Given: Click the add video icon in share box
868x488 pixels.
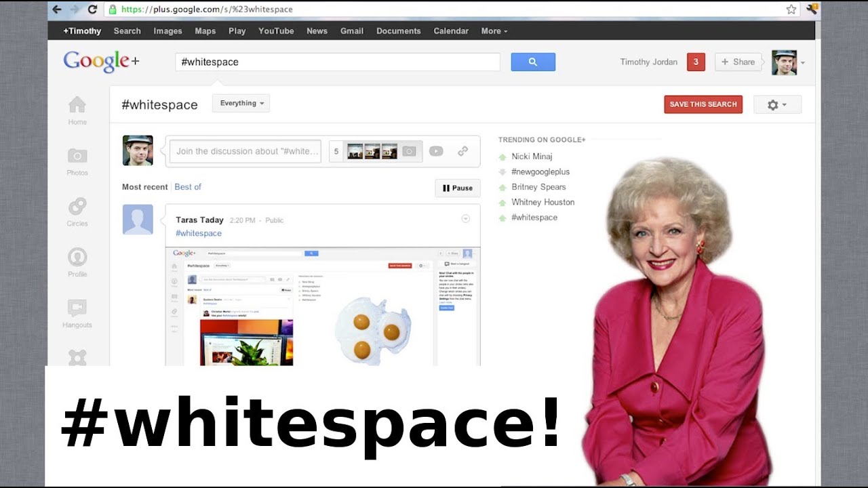Looking at the screenshot, I should point(436,151).
